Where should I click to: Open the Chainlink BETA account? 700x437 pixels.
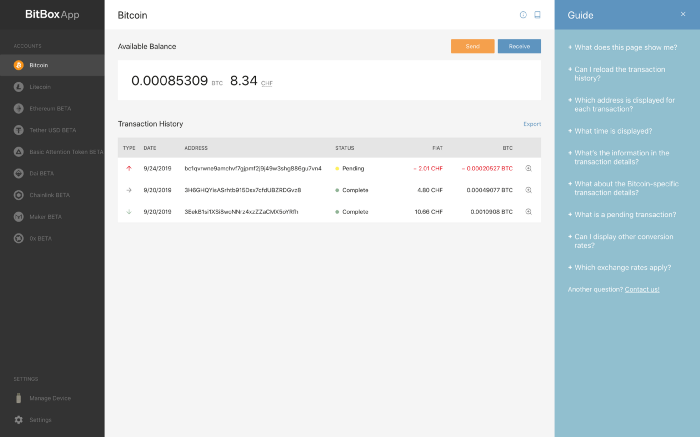52,195
